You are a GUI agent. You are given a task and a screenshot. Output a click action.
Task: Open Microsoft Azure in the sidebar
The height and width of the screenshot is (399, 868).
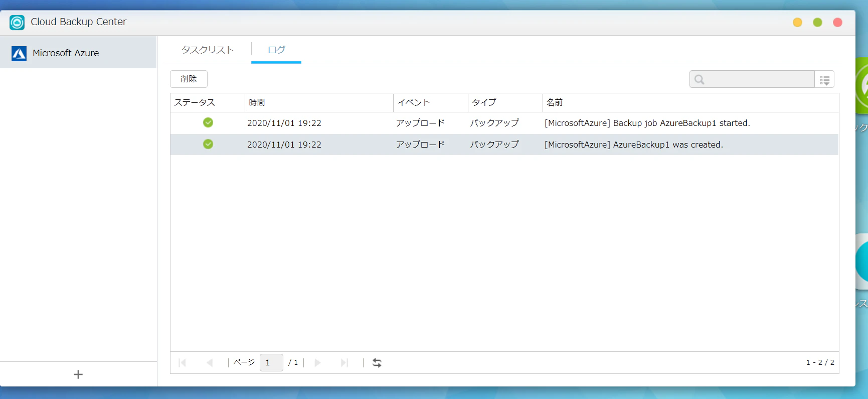coord(78,53)
